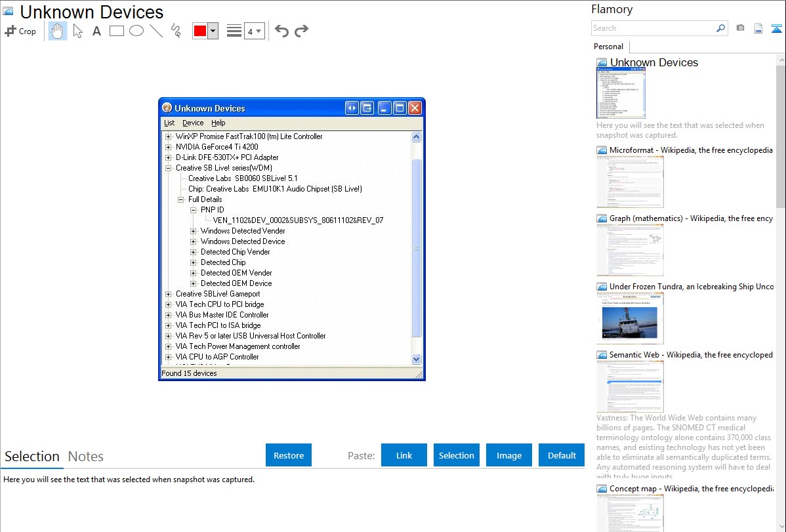The width and height of the screenshot is (786, 532).
Task: Open the Icebreaking Ship snapshot thumbnail
Action: click(x=630, y=318)
